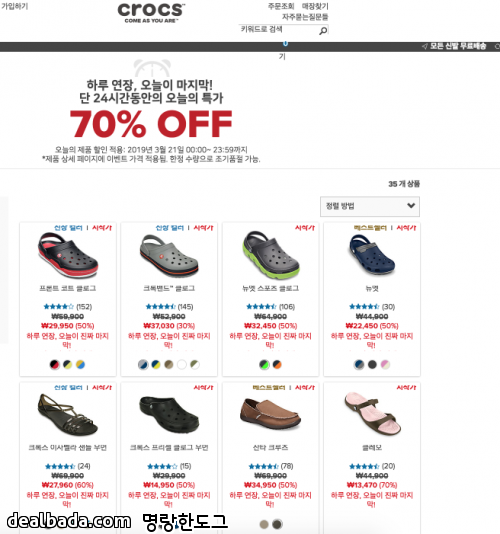Choose white color swatch for Crocband clog
Viewport: 500px width, 534px height.
click(x=182, y=364)
